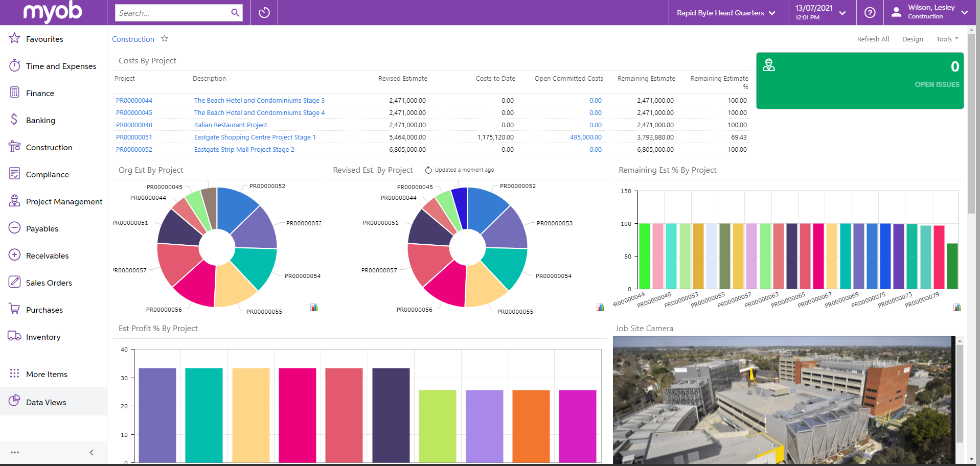Select More Items in the sidebar
This screenshot has width=980, height=466.
[x=47, y=374]
